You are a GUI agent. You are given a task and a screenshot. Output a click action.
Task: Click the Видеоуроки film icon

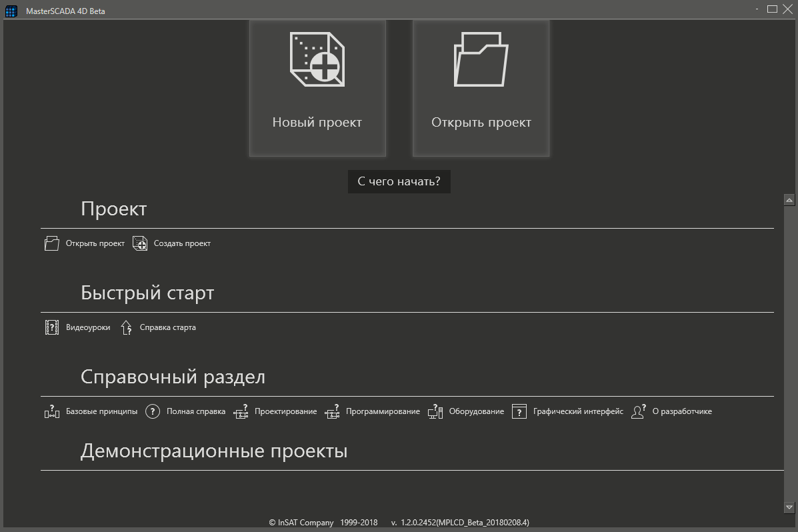click(x=52, y=327)
